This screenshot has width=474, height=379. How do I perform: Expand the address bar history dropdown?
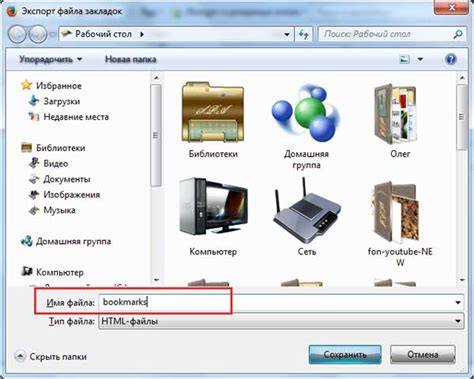coord(287,34)
